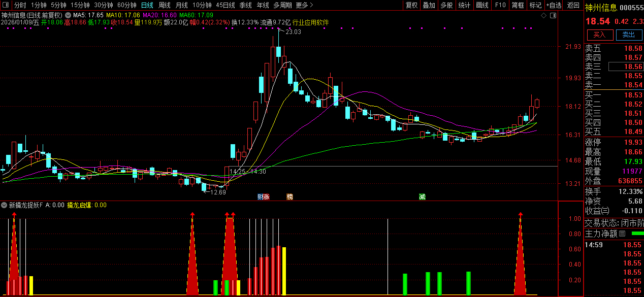
Task: Click the red 买入 buy button
Action: 600,35
